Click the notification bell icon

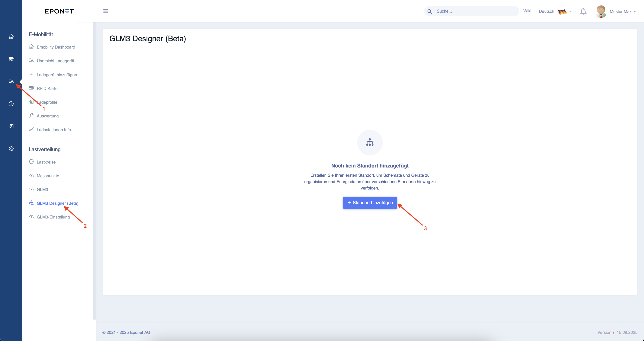[583, 11]
